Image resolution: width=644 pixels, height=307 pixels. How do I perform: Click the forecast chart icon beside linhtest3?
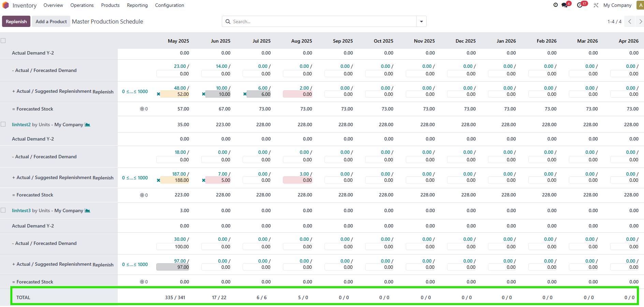coord(87,210)
